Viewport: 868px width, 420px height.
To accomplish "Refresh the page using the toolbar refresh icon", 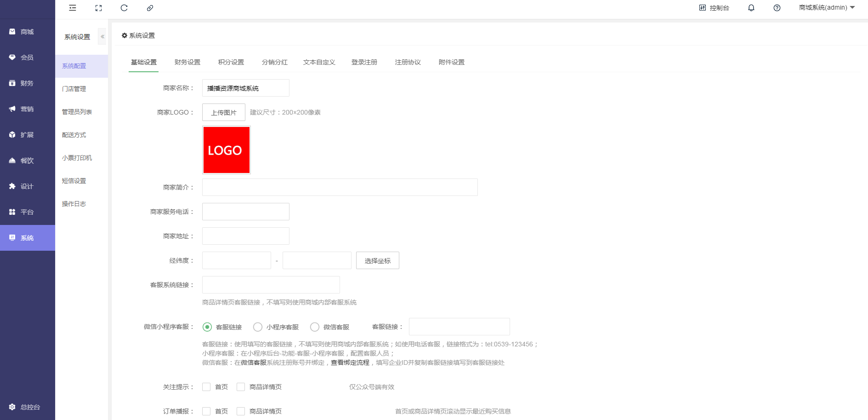I will (x=124, y=8).
